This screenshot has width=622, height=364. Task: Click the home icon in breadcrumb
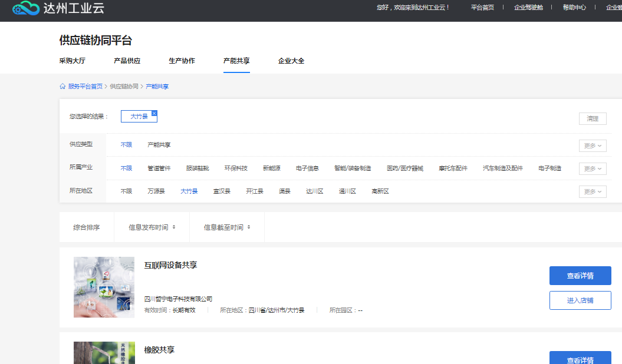click(x=62, y=87)
